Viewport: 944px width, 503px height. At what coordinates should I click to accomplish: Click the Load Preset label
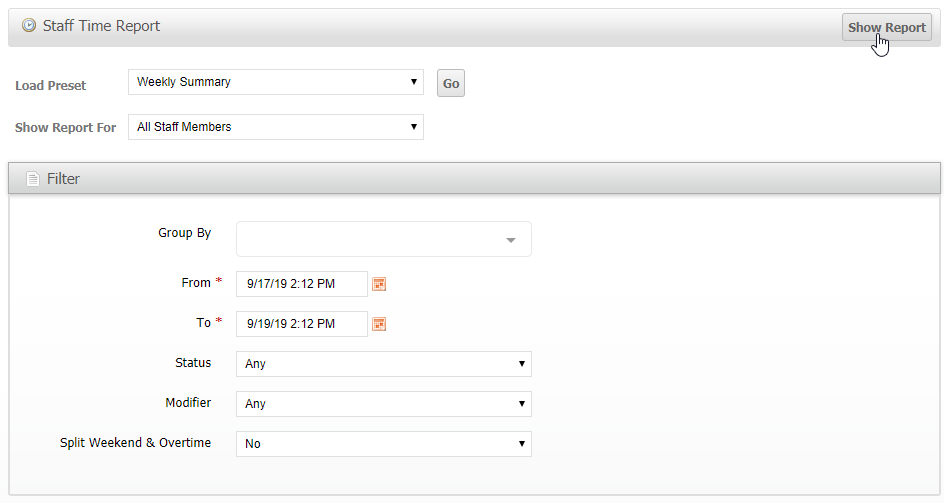pyautogui.click(x=50, y=86)
